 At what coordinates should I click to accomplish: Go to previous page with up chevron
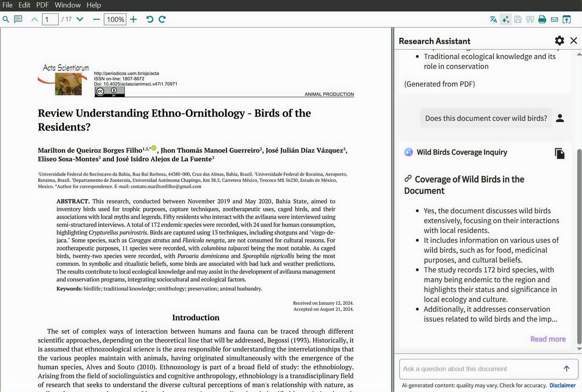[35, 19]
